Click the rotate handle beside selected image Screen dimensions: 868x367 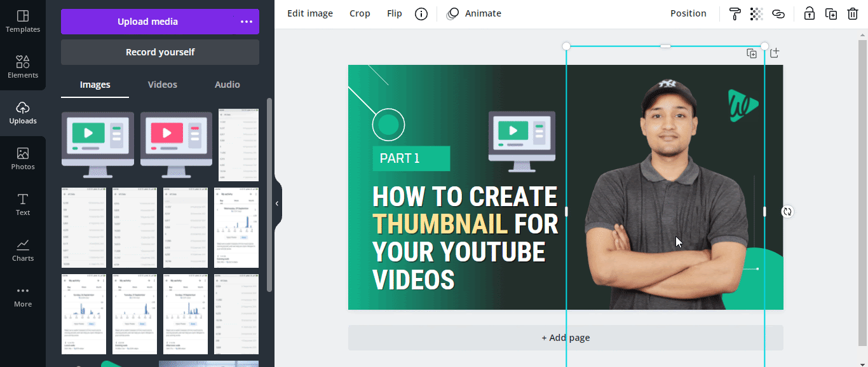point(787,212)
